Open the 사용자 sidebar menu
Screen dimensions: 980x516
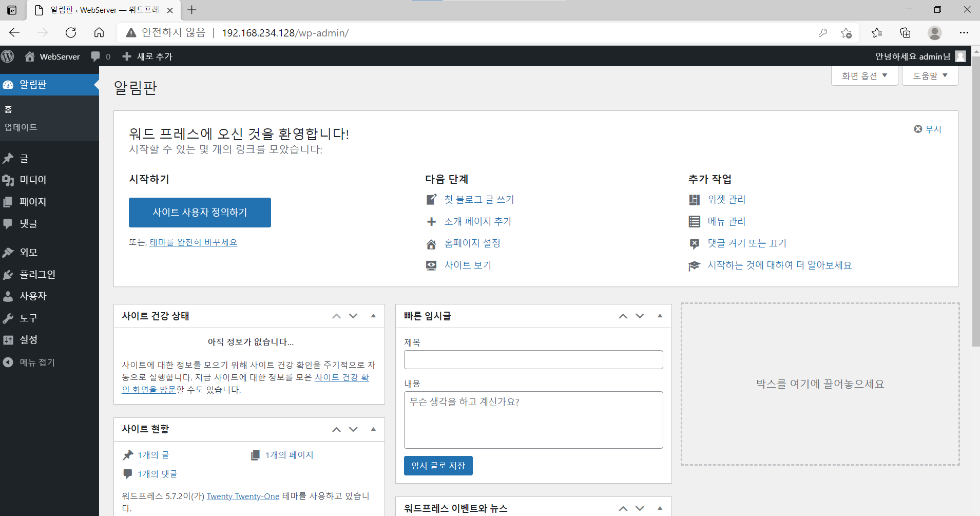(49, 296)
